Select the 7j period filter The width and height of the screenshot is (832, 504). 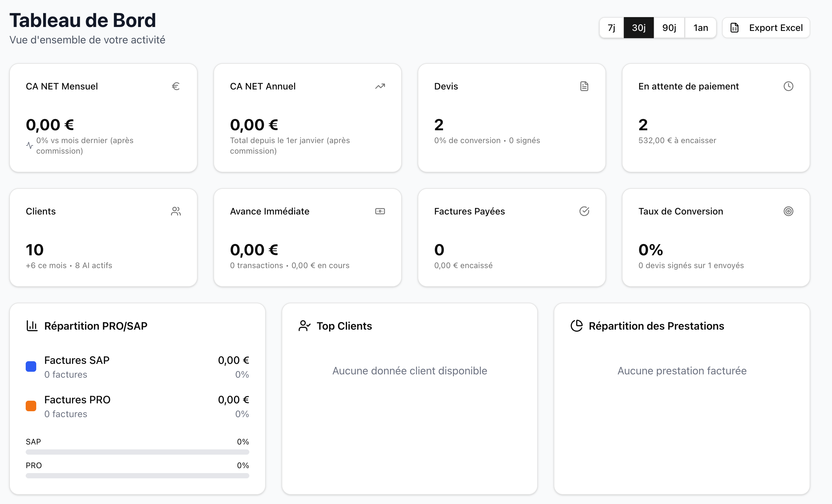point(611,28)
